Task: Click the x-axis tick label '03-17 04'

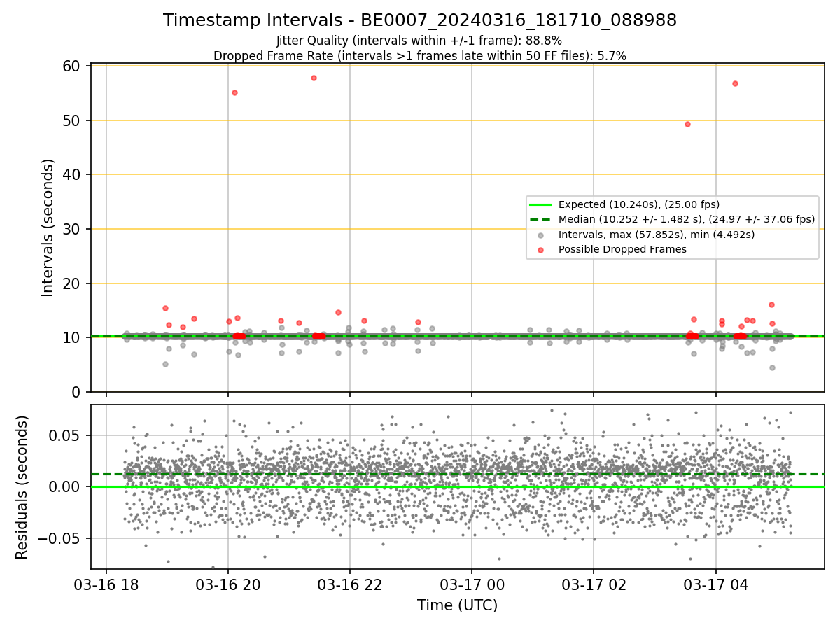Action: [x=715, y=585]
